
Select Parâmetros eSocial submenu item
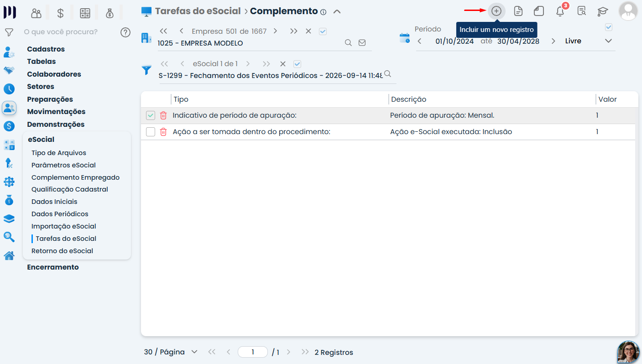[63, 165]
